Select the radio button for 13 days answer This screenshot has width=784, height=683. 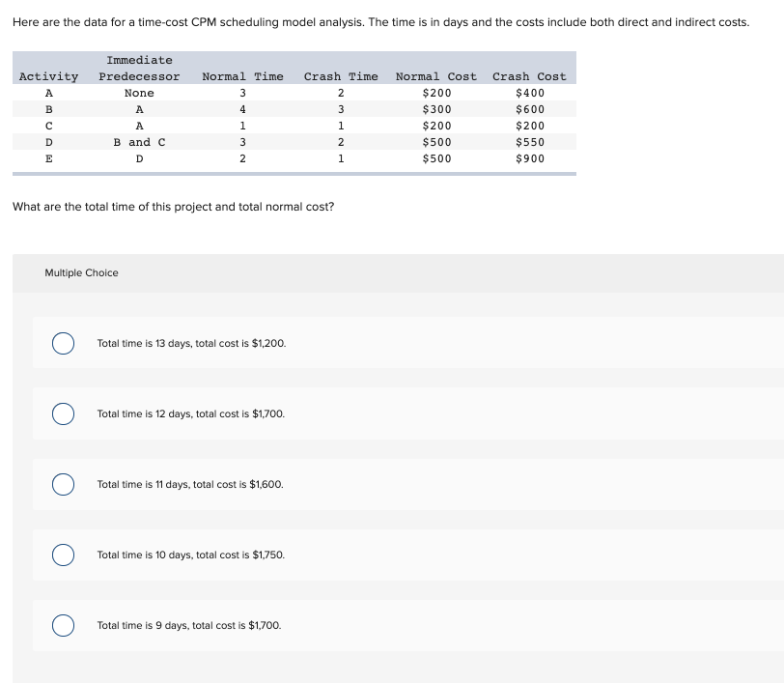(63, 343)
